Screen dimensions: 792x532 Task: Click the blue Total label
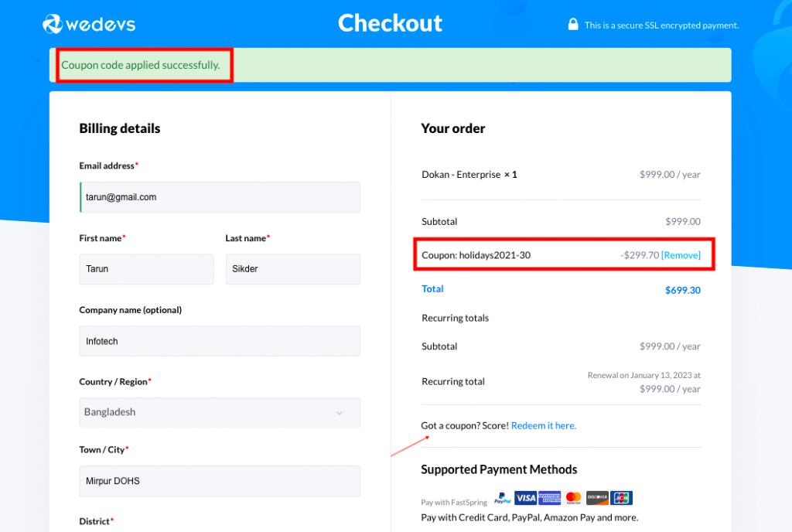point(432,288)
